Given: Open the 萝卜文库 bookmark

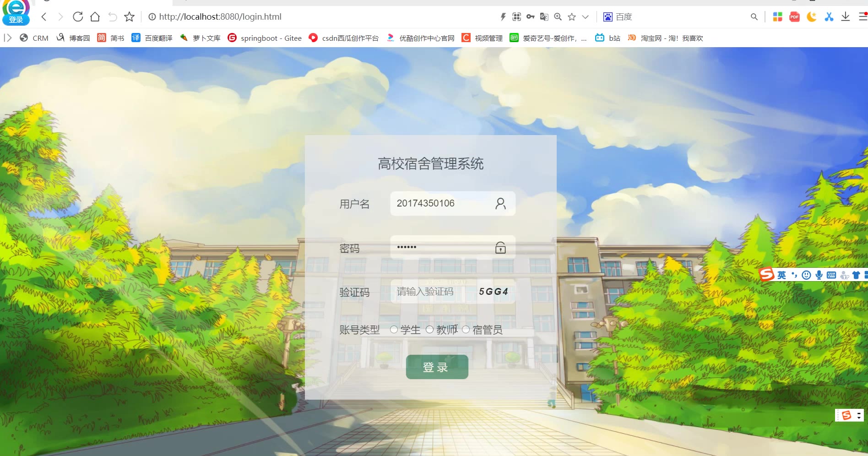Looking at the screenshot, I should coord(200,38).
